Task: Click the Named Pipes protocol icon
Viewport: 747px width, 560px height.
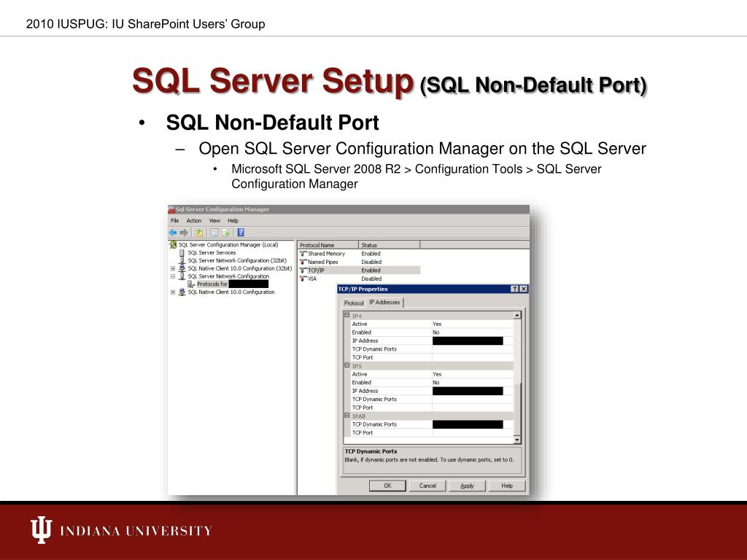Action: (303, 262)
